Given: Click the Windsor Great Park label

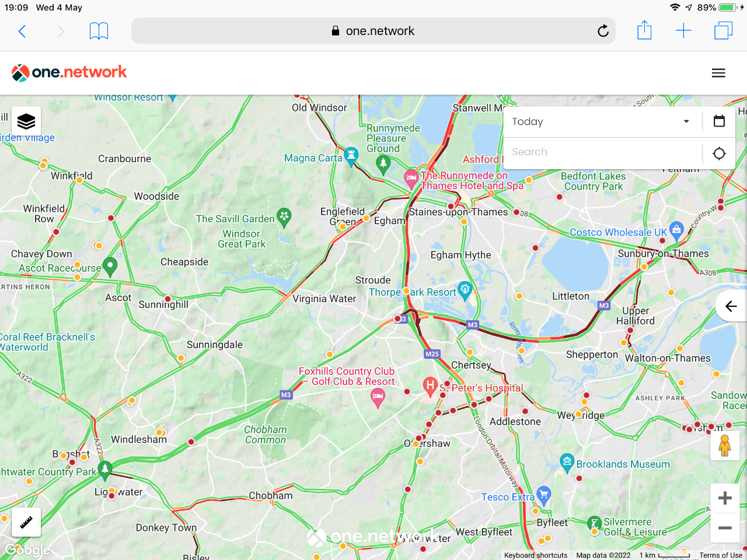Looking at the screenshot, I should (242, 239).
